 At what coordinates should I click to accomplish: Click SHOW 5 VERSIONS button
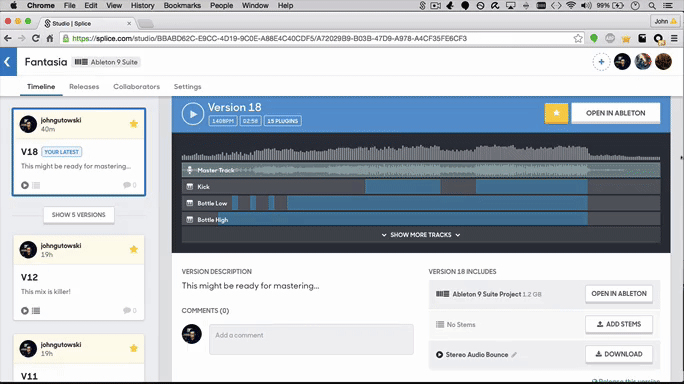[x=79, y=215]
